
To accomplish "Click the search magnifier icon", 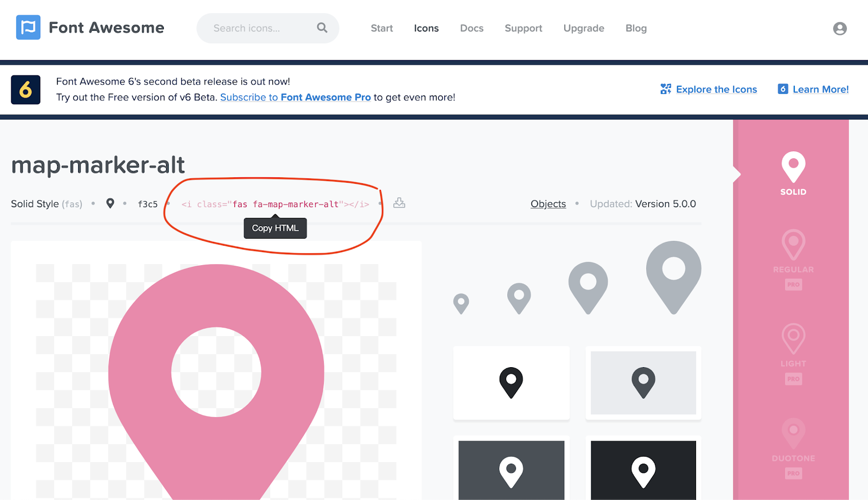I will (322, 28).
